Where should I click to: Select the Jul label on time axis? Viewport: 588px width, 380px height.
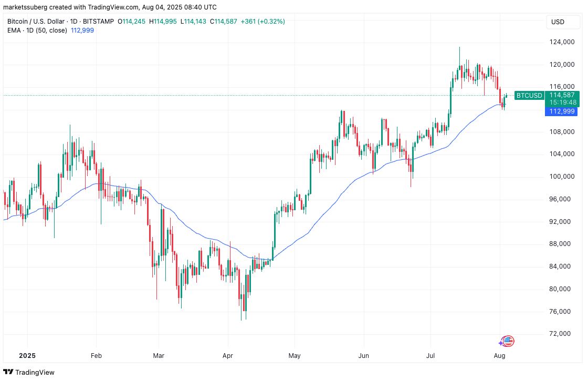click(430, 356)
